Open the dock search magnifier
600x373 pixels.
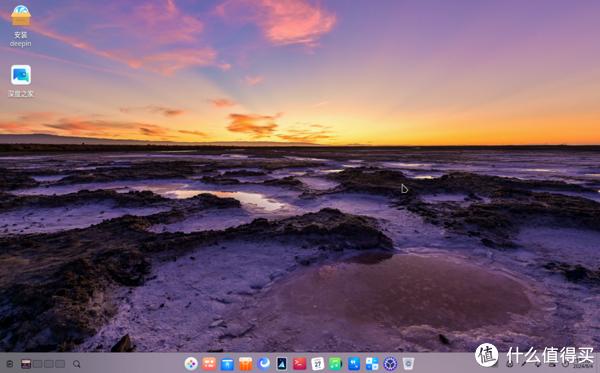77,364
